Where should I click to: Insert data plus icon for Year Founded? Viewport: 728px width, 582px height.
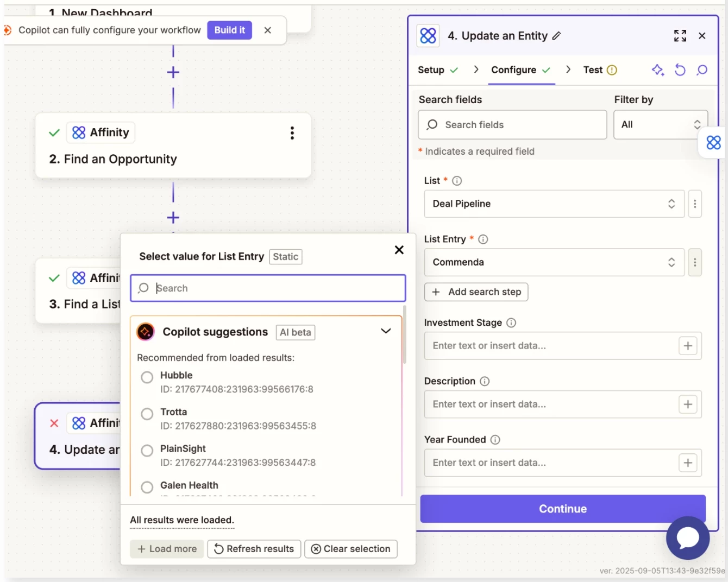point(688,463)
